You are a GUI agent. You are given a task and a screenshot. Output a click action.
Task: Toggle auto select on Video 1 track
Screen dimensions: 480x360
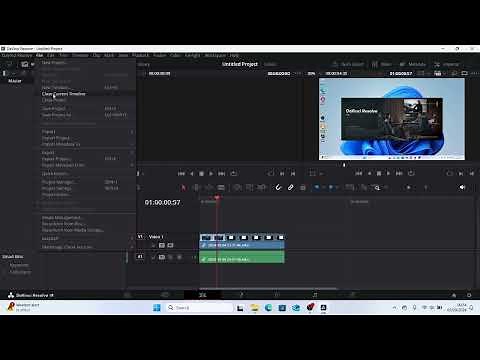point(162,246)
